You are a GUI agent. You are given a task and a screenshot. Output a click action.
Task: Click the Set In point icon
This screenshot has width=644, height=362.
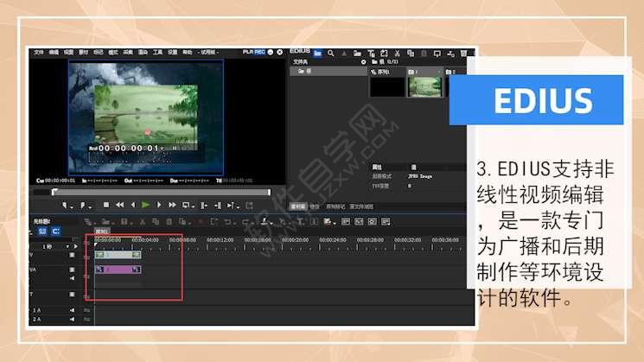[x=65, y=205]
